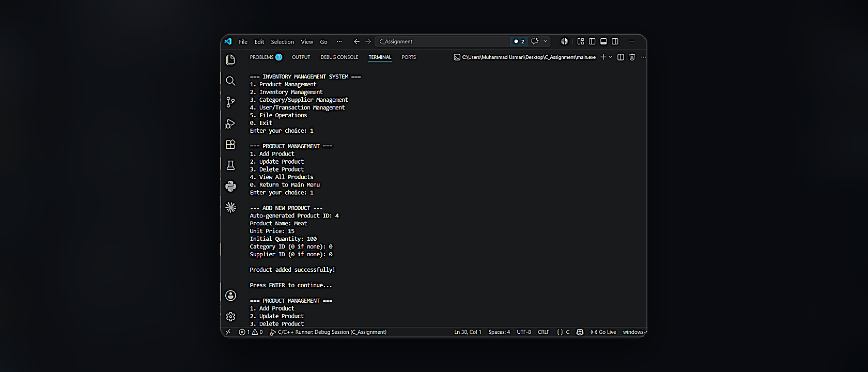Switch to the TERMINAL tab
This screenshot has height=372, width=868.
(x=380, y=57)
